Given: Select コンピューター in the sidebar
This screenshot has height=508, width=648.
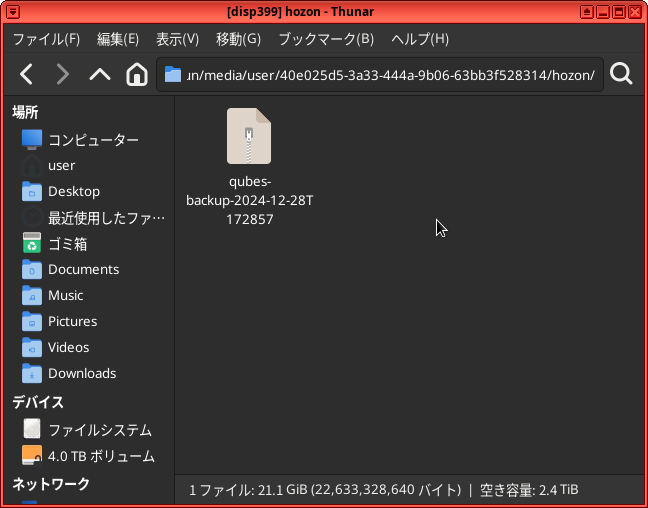Looking at the screenshot, I should (93, 140).
